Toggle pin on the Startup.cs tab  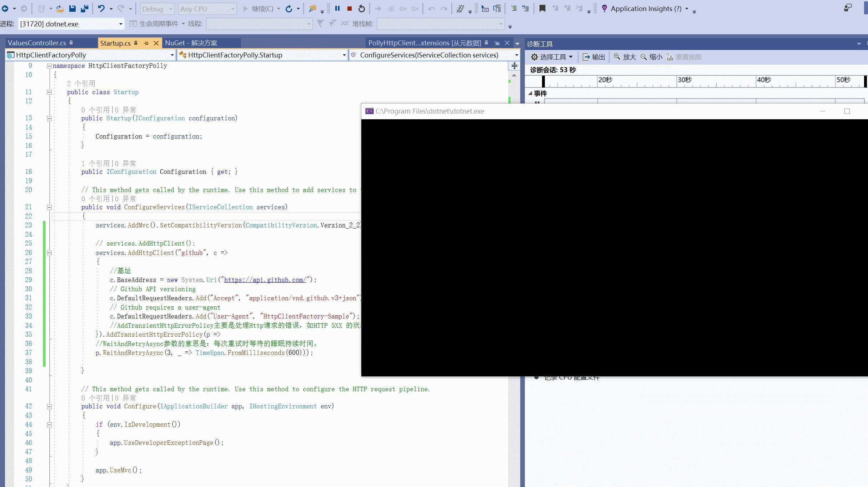146,43
